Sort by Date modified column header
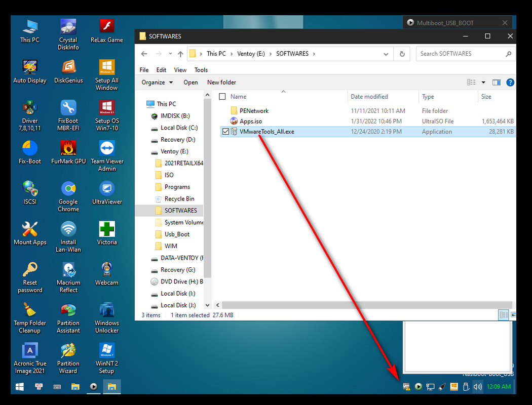The width and height of the screenshot is (532, 405). pyautogui.click(x=369, y=97)
